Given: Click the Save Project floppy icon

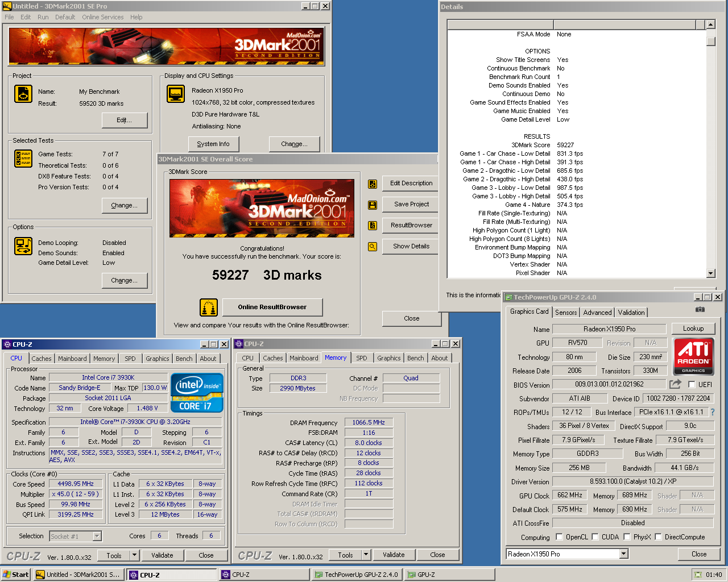Looking at the screenshot, I should [373, 205].
